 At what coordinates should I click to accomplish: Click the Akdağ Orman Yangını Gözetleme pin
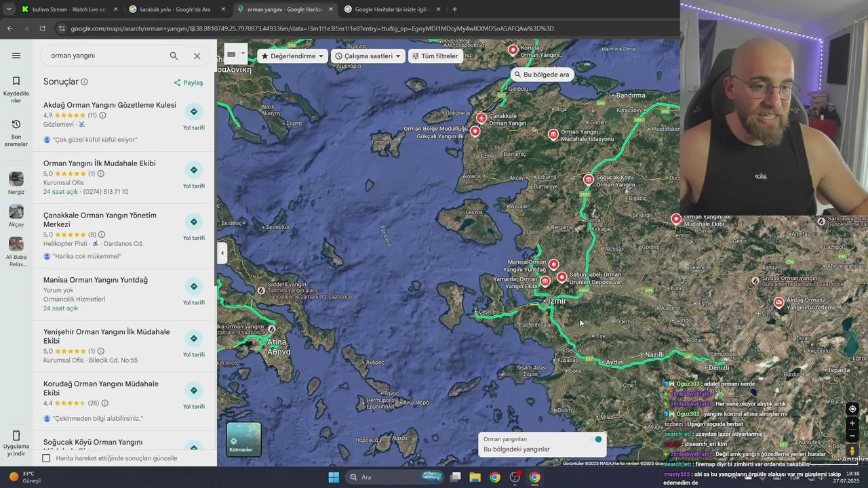(779, 302)
